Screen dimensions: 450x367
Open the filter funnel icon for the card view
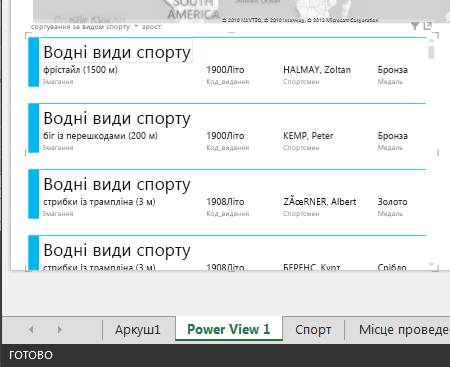click(415, 26)
